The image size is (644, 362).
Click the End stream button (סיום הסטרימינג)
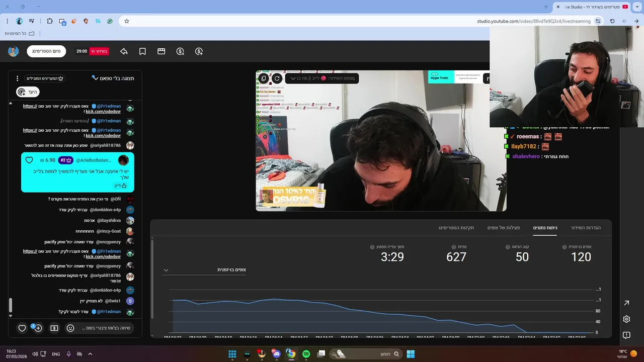(x=46, y=51)
